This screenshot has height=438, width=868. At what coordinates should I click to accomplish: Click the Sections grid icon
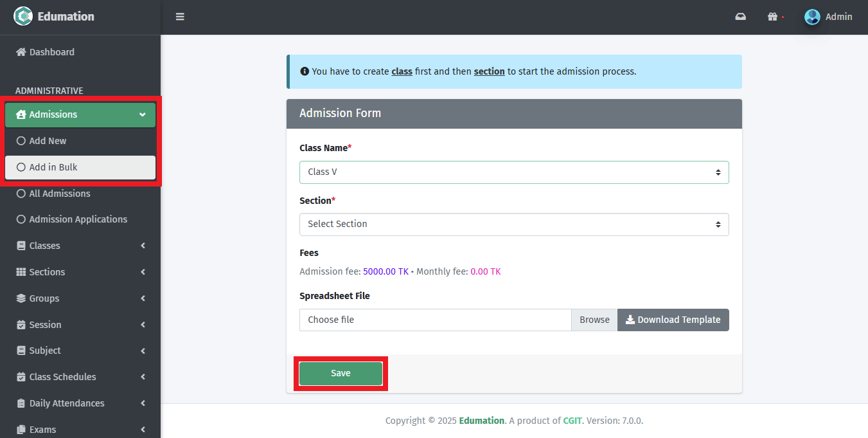21,272
